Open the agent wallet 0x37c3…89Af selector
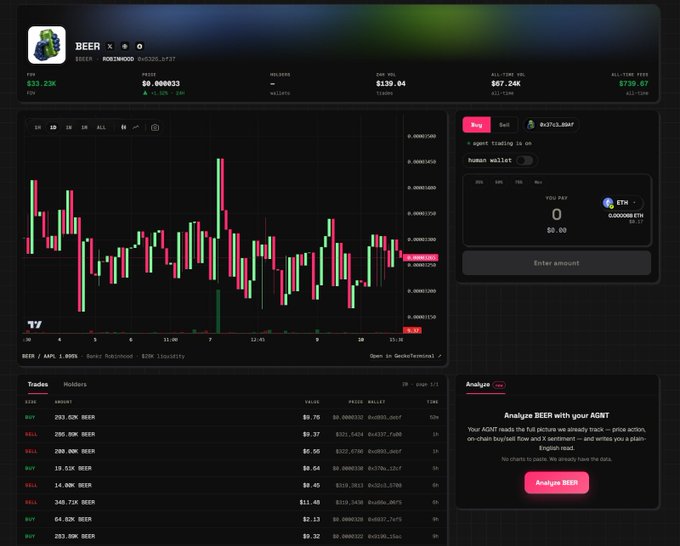 point(551,125)
